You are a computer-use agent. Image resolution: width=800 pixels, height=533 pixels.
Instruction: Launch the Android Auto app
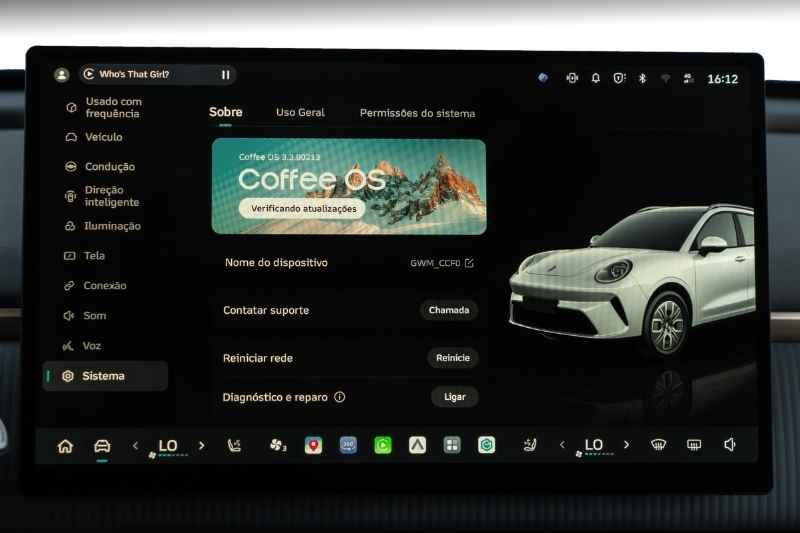tap(417, 445)
